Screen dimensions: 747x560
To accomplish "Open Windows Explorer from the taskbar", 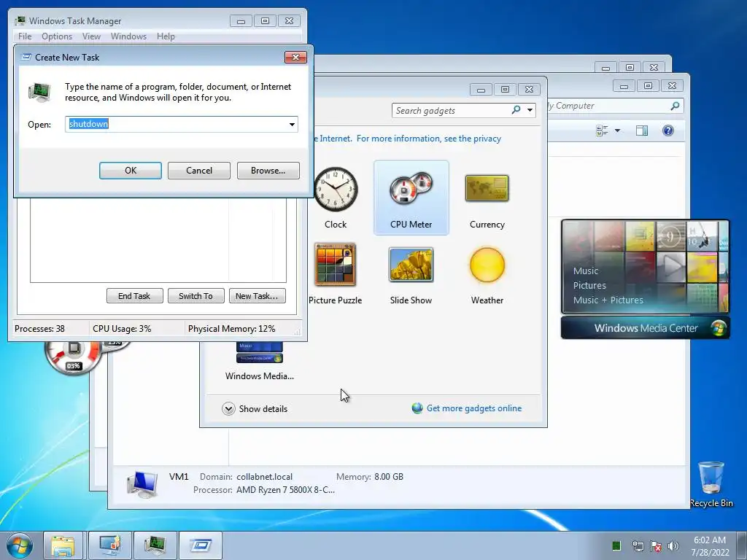I will coord(63,545).
